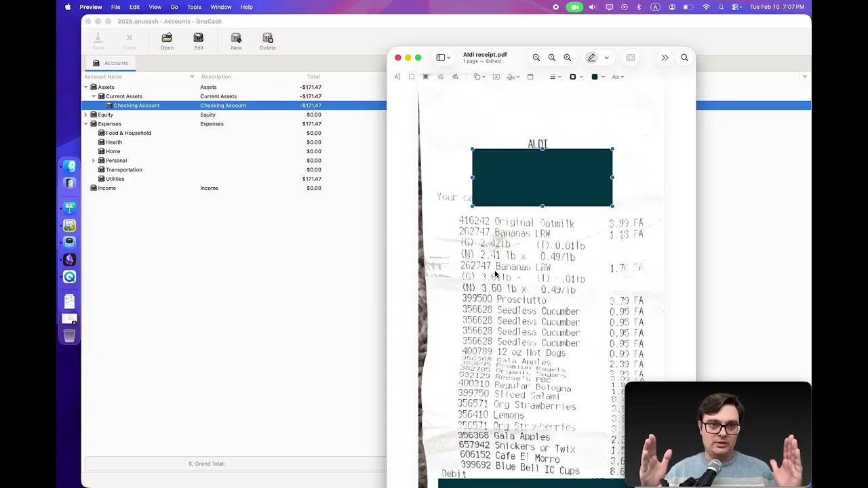Select the Text Selection tool in Preview
Screen dimensions: 868x488
click(397, 77)
